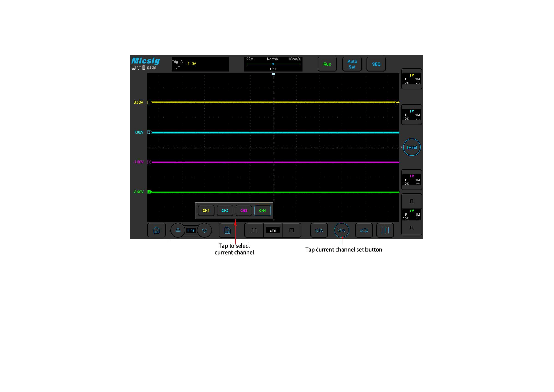The image size is (554, 392).
Task: Tap the -3.00V channel 4 offset label
Action: pos(138,192)
